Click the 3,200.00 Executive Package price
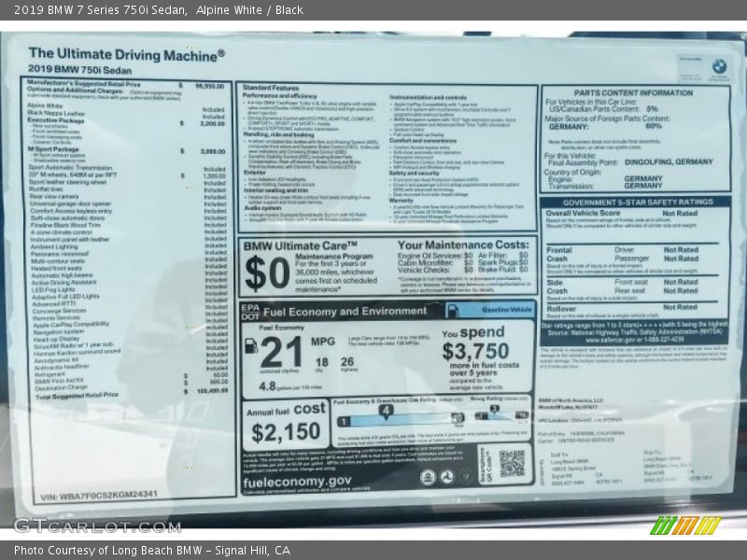 pos(213,123)
